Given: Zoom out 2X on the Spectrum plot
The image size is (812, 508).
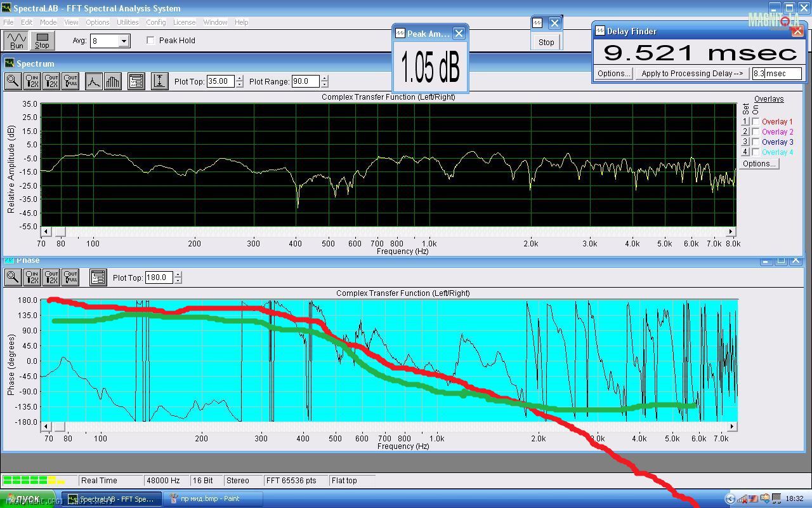Looking at the screenshot, I should [51, 81].
